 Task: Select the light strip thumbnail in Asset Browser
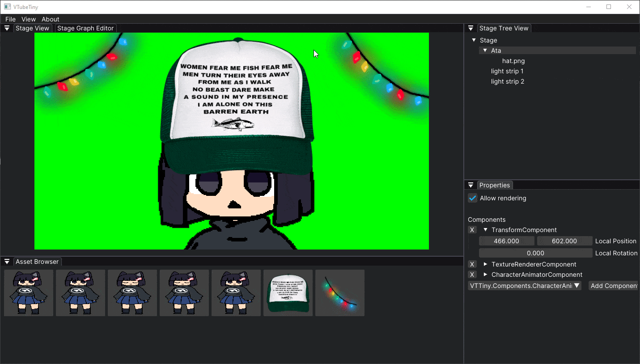coord(340,293)
